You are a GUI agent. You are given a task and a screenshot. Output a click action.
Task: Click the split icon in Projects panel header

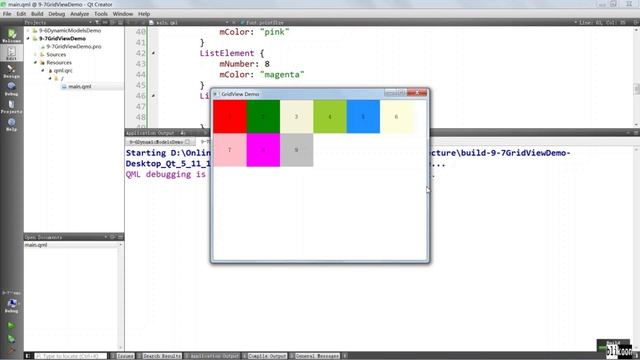coord(113,22)
